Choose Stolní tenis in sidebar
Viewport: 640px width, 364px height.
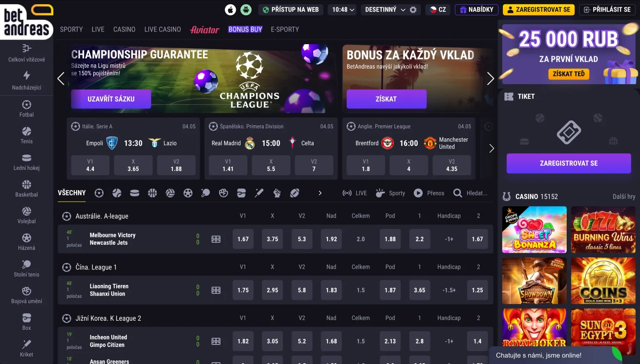tap(27, 269)
